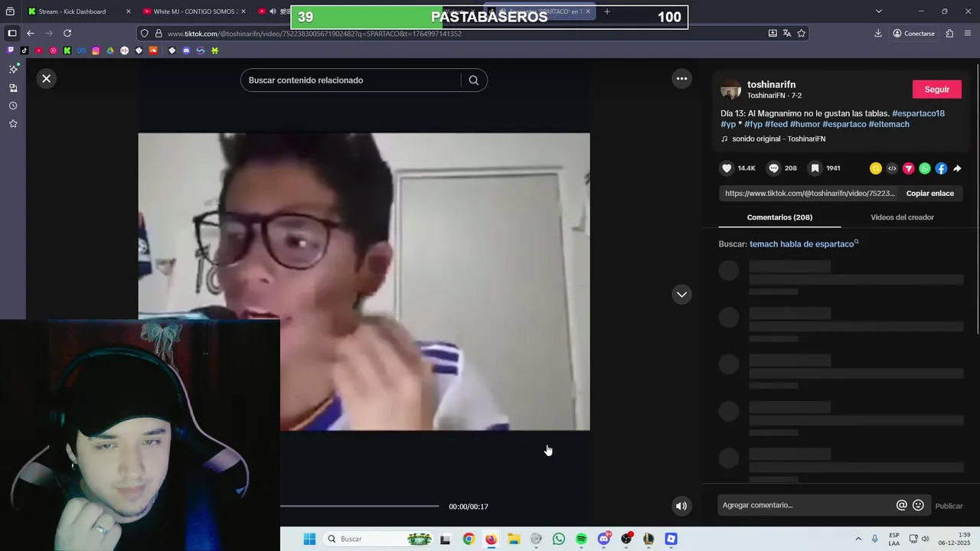
Task: Open the Windows Start menu
Action: pyautogui.click(x=309, y=539)
